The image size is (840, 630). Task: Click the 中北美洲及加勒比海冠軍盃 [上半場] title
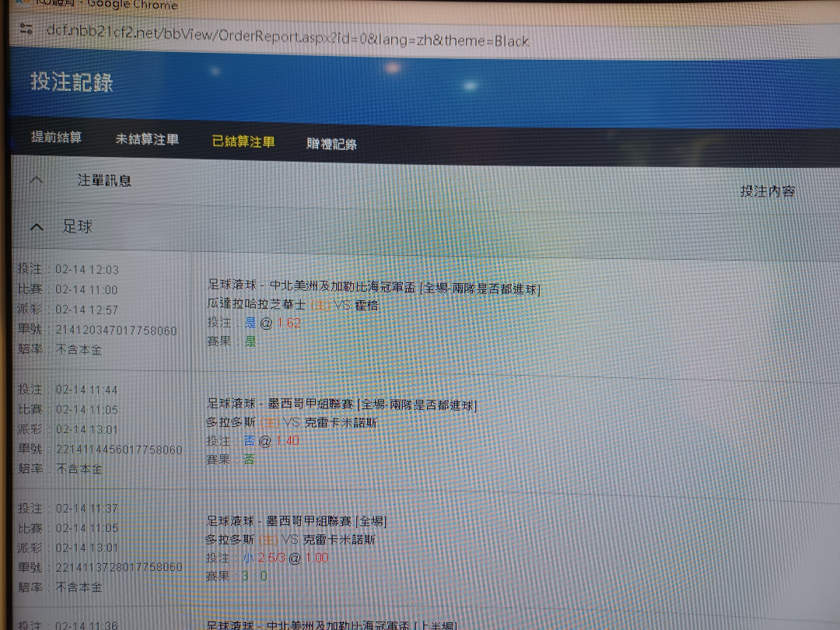pos(362,625)
